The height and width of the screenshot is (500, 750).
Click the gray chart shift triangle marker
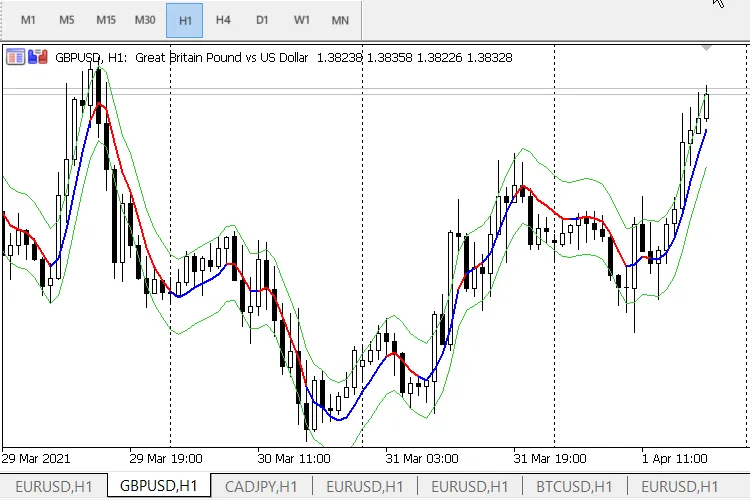click(707, 48)
